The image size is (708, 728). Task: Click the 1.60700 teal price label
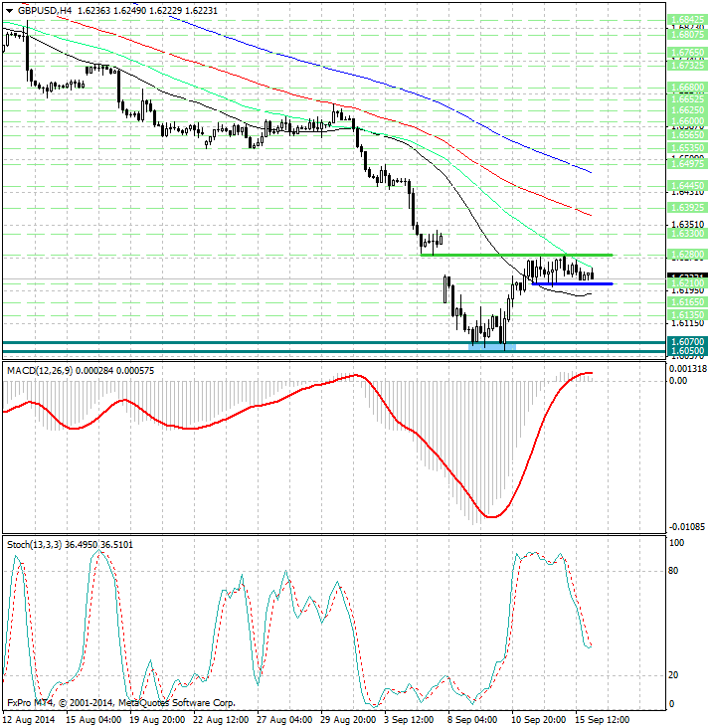click(x=687, y=342)
